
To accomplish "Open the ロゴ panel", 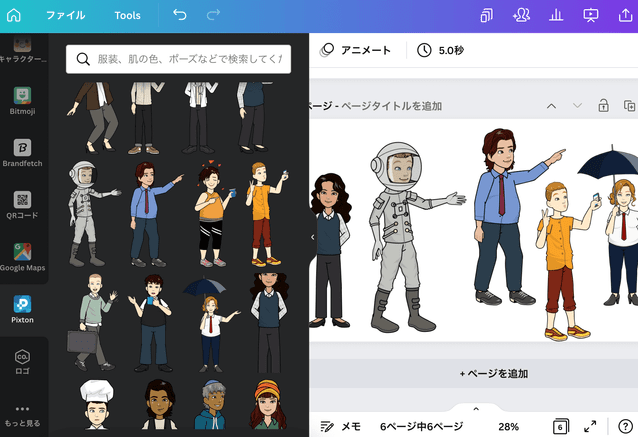I will (22, 361).
